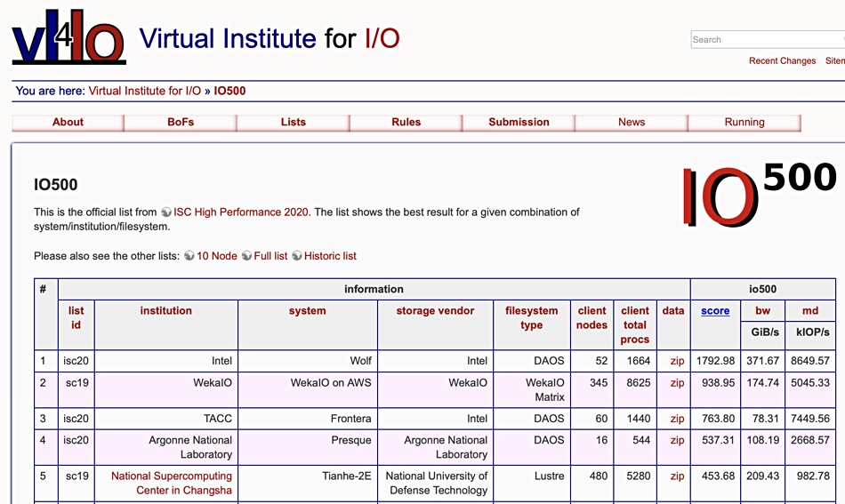Click the IO500 page heading
The image size is (845, 504).
(55, 184)
